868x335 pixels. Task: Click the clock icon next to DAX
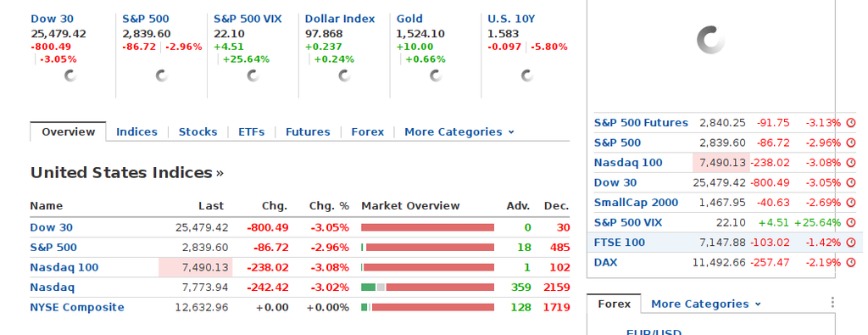click(851, 262)
